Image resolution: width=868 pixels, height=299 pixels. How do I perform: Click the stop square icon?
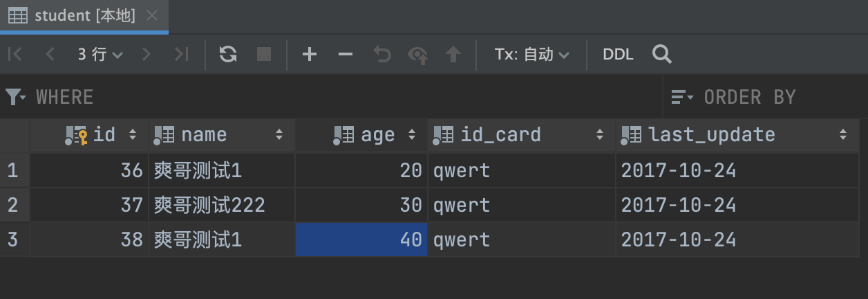click(264, 54)
